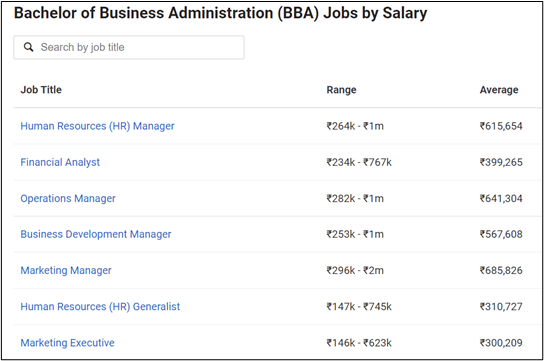Viewport: 544px width, 361px height.
Task: Click the ₹296k - ₹2m range cell
Action: tap(355, 270)
